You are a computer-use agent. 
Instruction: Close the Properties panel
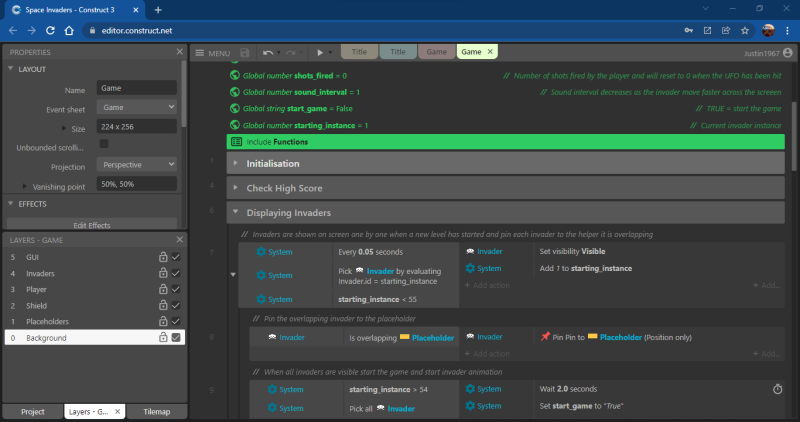click(x=180, y=52)
